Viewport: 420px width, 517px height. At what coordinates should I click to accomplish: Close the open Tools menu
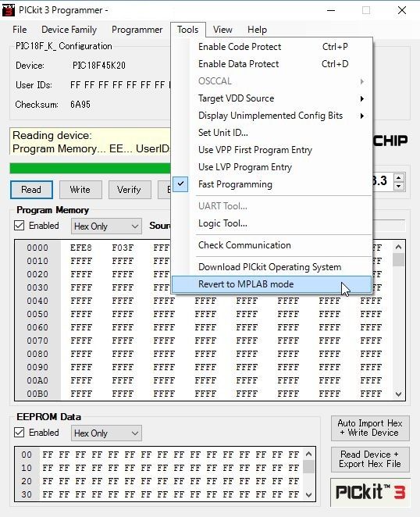pos(188,30)
